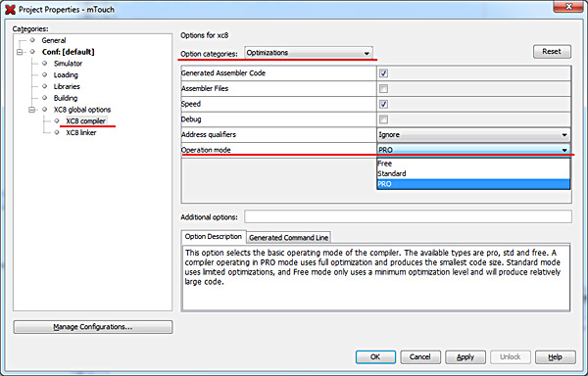Click the bullet icon beside Simulator
The height and width of the screenshot is (376, 588).
(45, 64)
